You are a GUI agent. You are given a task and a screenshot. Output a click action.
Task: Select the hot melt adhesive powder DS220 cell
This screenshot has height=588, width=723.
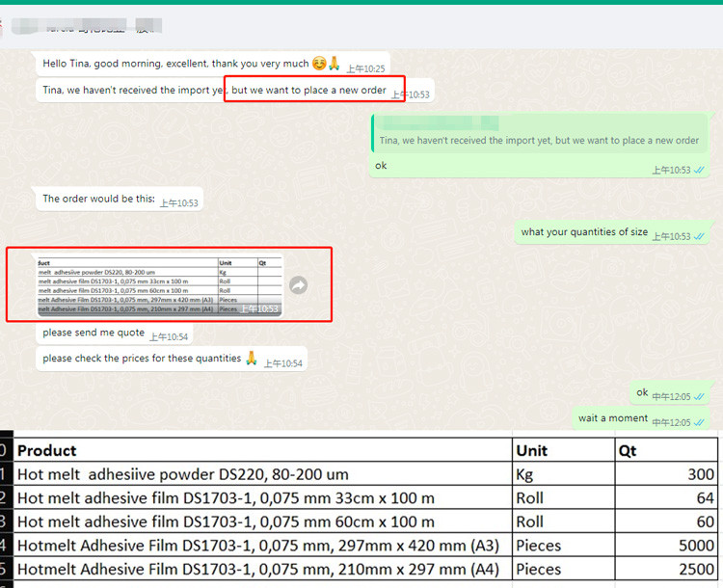click(263, 474)
